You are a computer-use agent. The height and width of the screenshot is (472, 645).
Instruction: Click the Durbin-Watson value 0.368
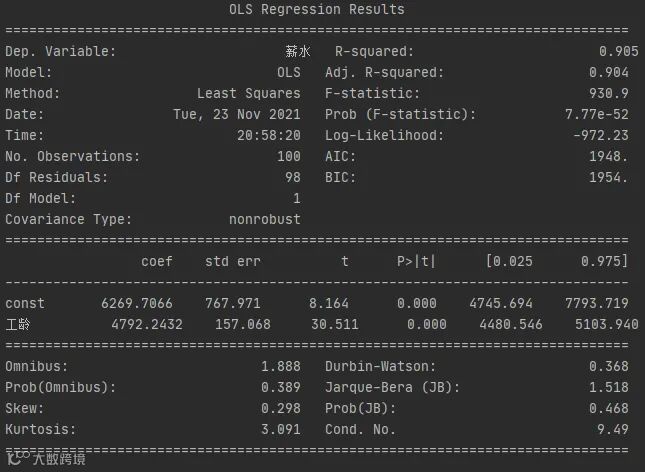[609, 366]
